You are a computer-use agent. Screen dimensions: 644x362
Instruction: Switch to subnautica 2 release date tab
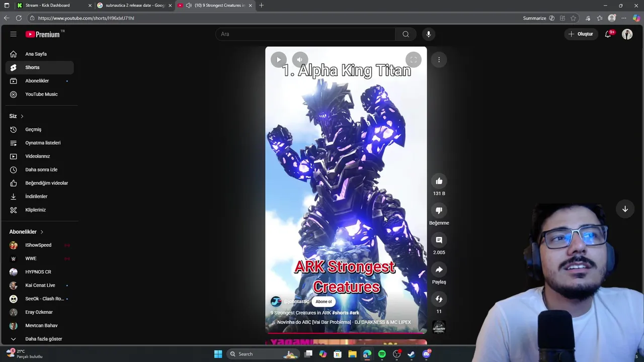click(x=135, y=6)
